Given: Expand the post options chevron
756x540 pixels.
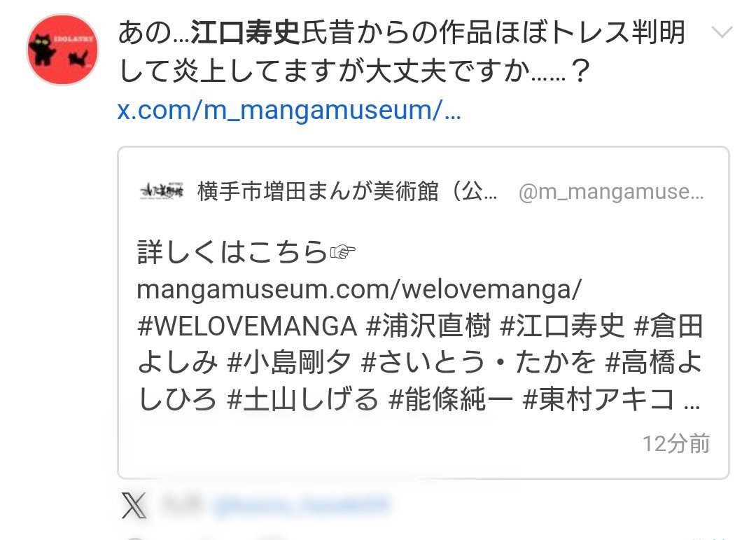Looking at the screenshot, I should pyautogui.click(x=722, y=32).
